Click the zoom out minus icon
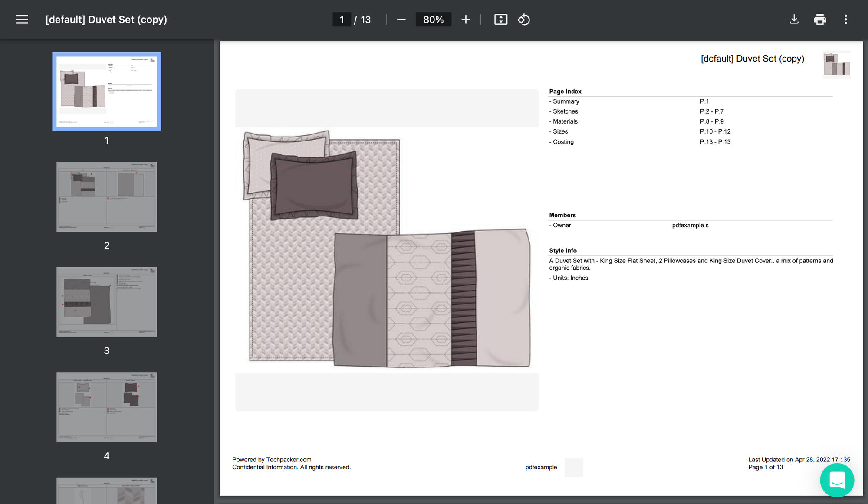The width and height of the screenshot is (868, 504). click(401, 20)
